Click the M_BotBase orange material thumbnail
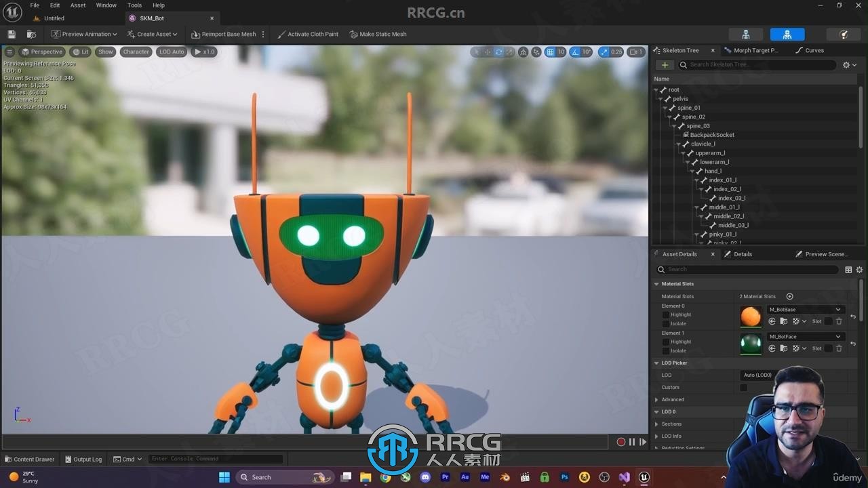Viewport: 868px width, 488px height. pos(751,317)
